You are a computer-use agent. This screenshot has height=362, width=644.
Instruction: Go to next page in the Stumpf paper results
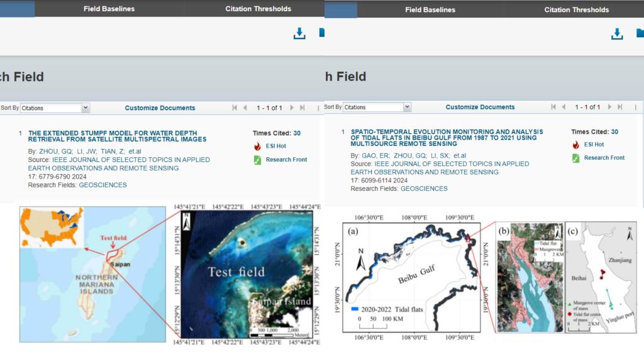click(x=291, y=108)
